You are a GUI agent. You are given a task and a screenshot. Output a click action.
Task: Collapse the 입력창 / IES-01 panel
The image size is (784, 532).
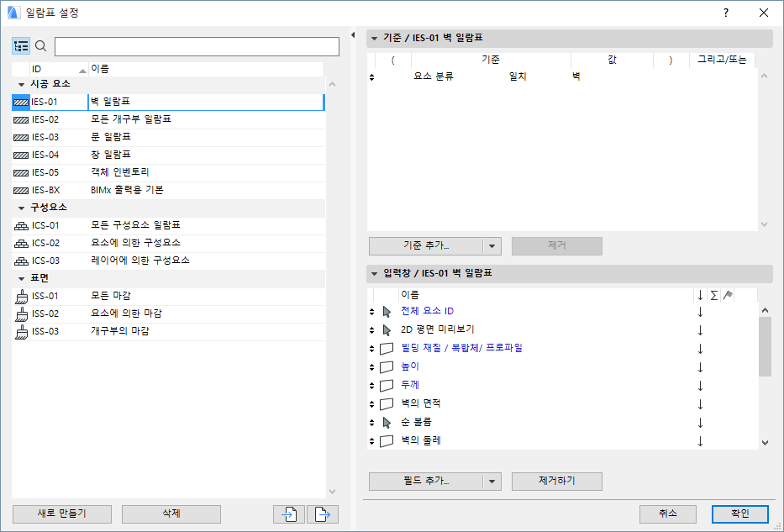374,274
